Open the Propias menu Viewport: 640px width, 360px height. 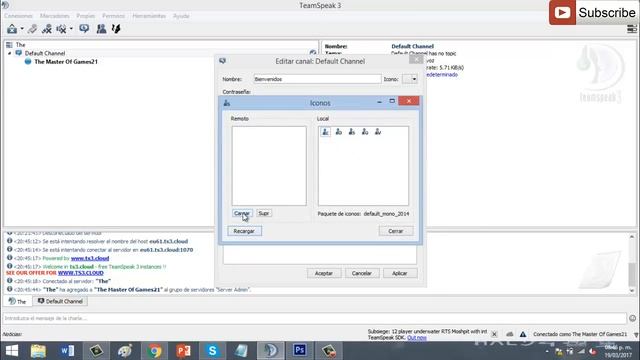point(86,16)
